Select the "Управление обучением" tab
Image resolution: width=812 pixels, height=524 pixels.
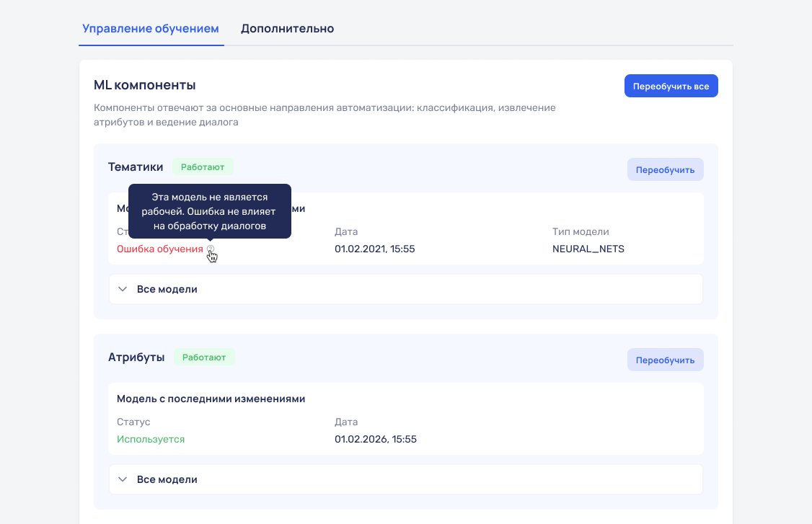click(151, 29)
